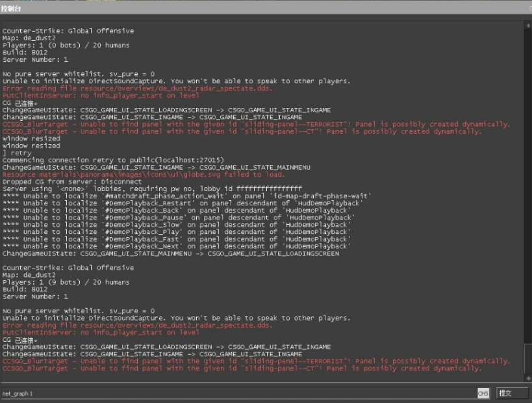The height and width of the screenshot is (403, 532).
Task: Click the 'Players: 1 (9 bots) / 20 humans' line
Action: [x=66, y=282]
